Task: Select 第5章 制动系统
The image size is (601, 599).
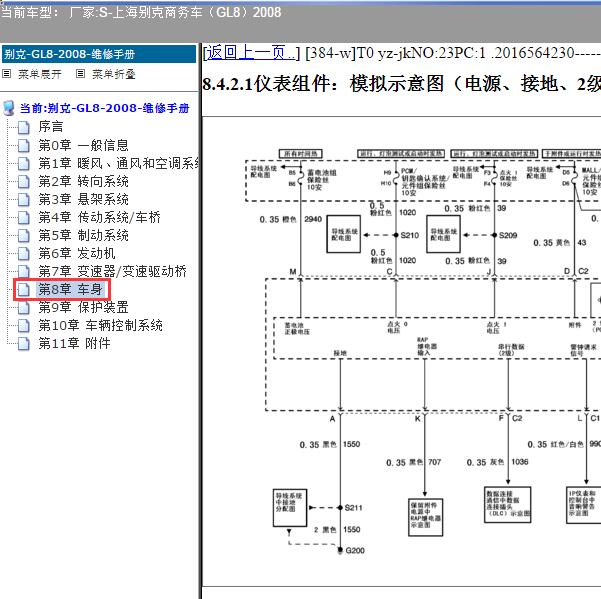Action: [x=84, y=236]
